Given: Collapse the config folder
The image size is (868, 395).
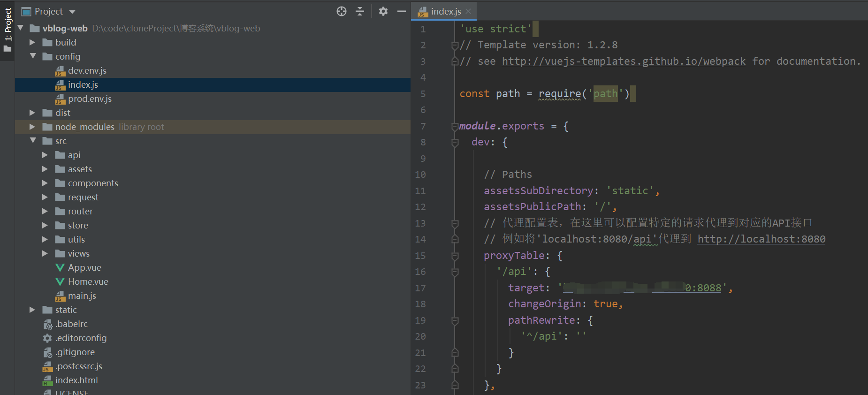Looking at the screenshot, I should click(x=33, y=56).
